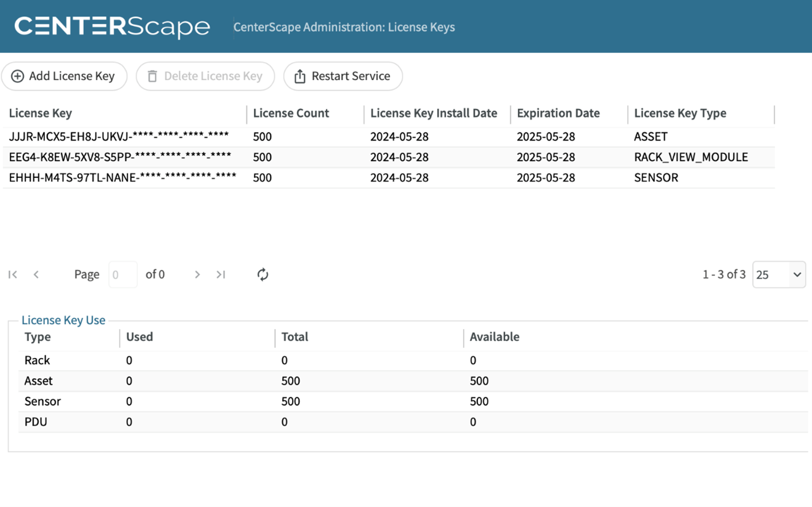Click the grayed-out Delete License Key button
This screenshot has height=507, width=812.
coord(205,76)
